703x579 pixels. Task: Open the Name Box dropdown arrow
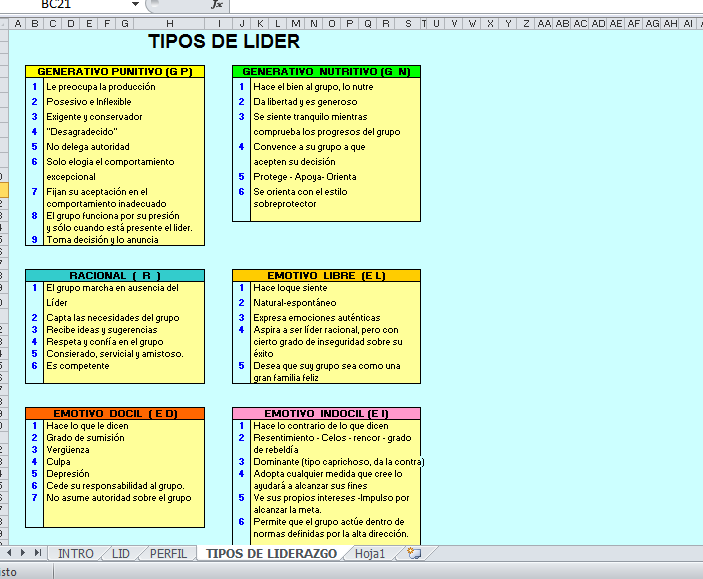click(135, 4)
